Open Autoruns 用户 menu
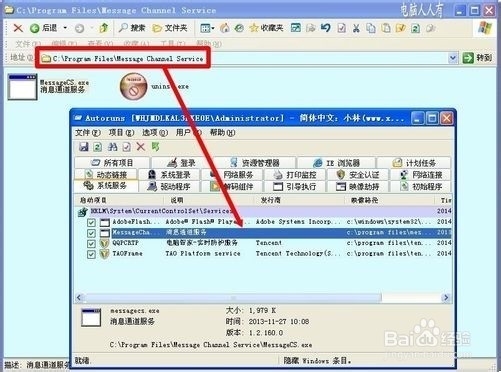 point(189,133)
